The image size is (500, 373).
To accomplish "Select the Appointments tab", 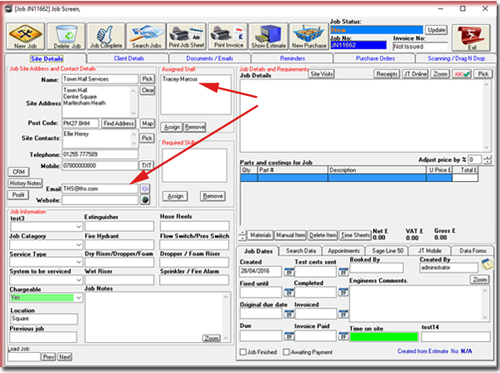I will pos(344,251).
